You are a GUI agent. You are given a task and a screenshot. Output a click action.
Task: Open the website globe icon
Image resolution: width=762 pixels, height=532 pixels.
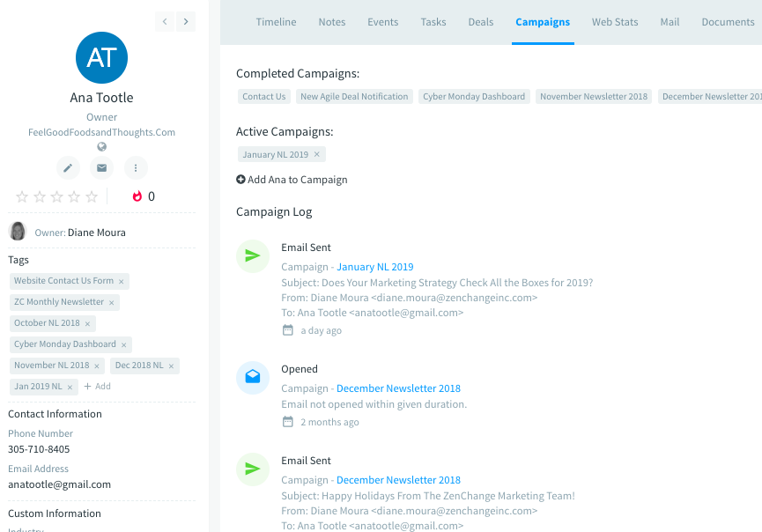101,147
